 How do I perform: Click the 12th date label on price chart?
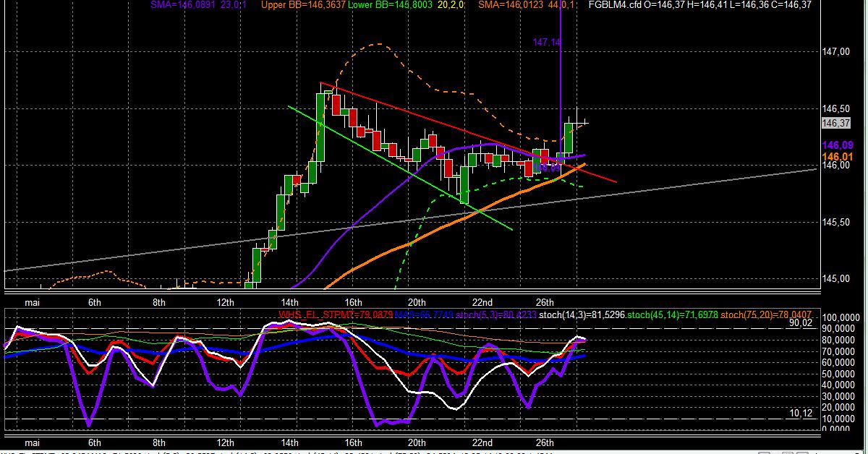coord(226,301)
